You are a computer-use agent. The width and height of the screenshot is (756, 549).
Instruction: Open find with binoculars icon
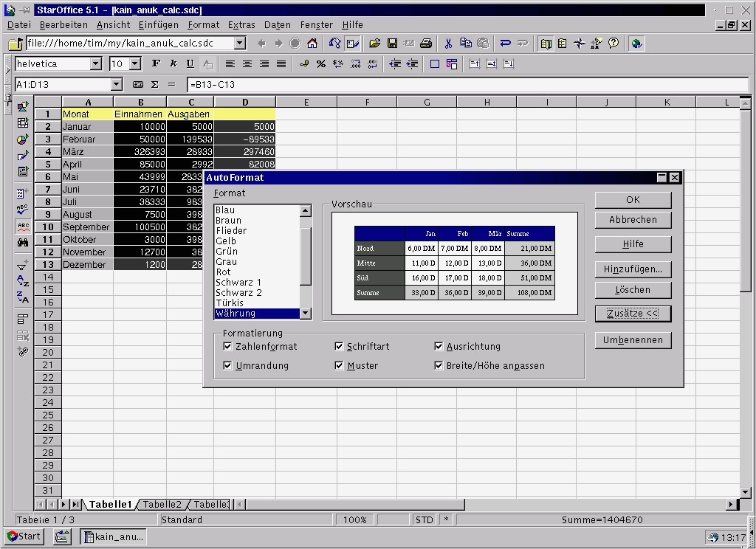pos(23,243)
